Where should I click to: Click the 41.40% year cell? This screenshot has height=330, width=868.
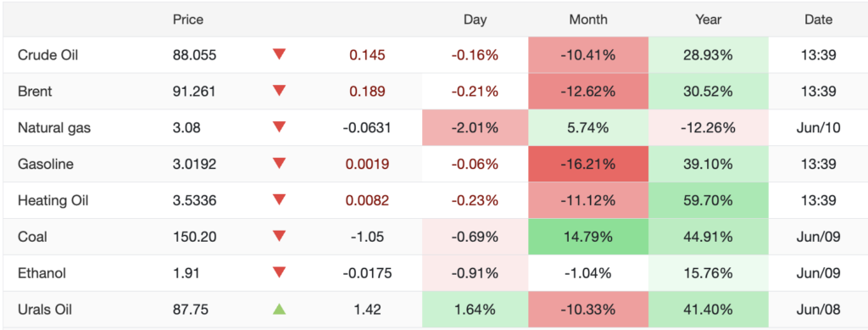tap(709, 310)
